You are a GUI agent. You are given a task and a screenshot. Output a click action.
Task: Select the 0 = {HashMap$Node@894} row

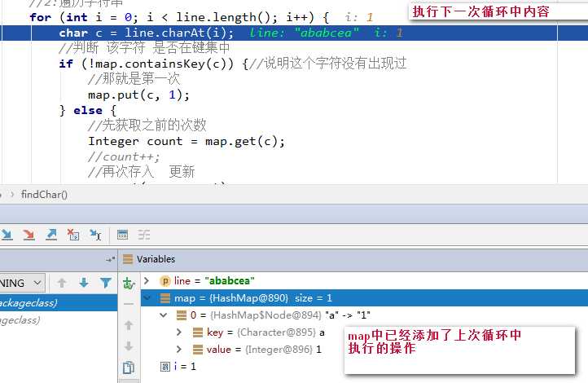364,315
